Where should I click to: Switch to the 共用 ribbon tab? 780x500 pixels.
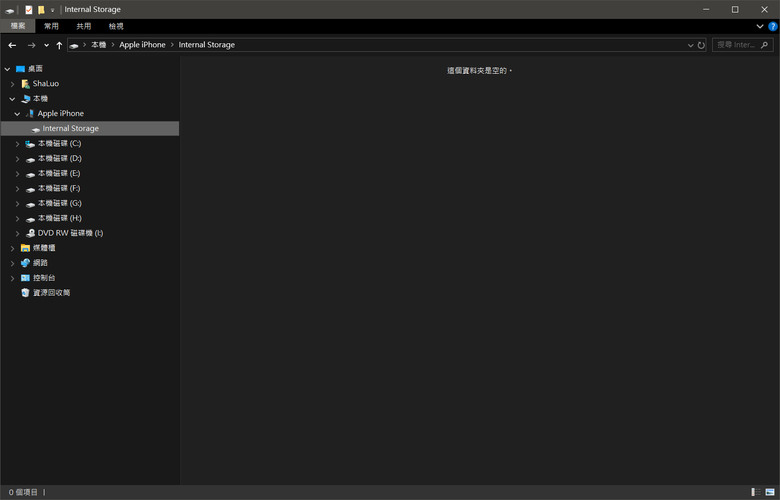pyautogui.click(x=84, y=26)
